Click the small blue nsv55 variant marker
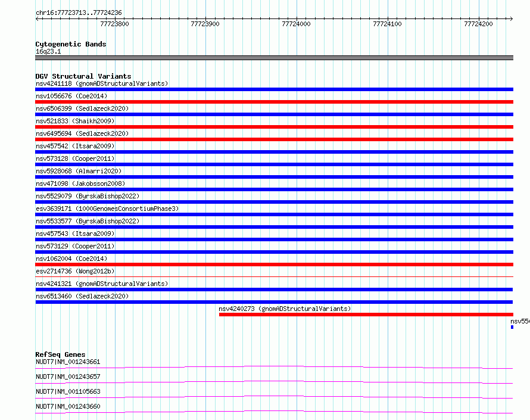530x420 pixels. (512, 327)
